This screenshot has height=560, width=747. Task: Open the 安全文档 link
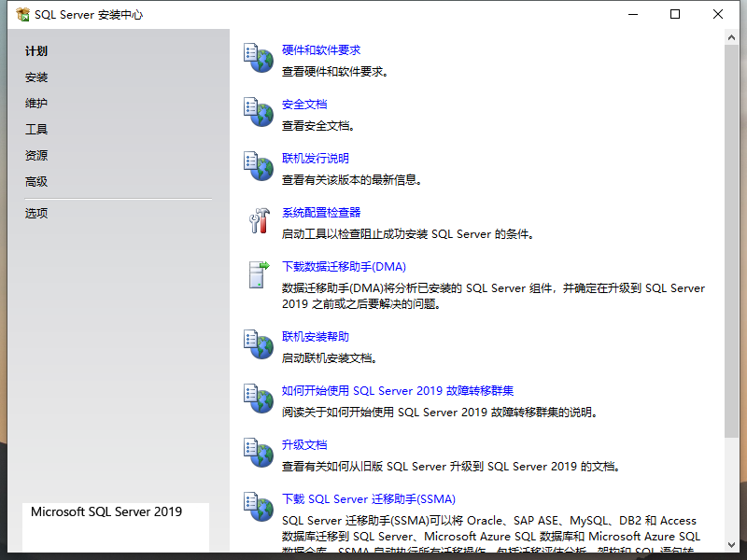click(304, 105)
